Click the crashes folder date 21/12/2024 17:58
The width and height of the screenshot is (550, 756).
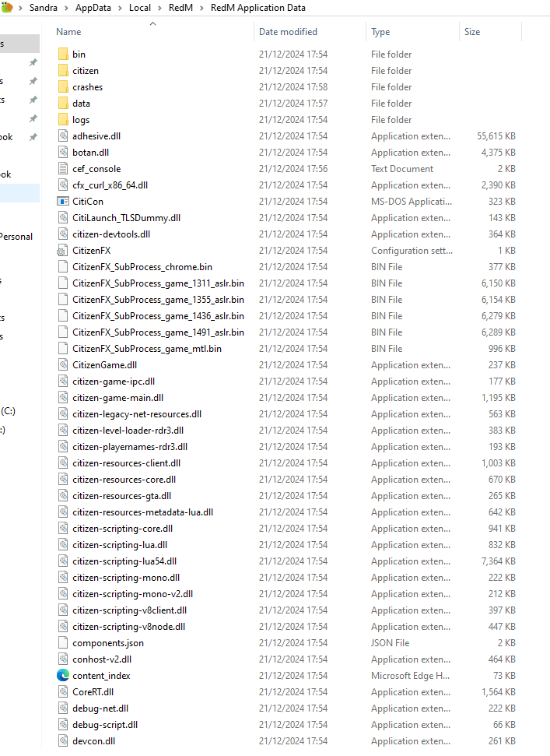tap(293, 86)
